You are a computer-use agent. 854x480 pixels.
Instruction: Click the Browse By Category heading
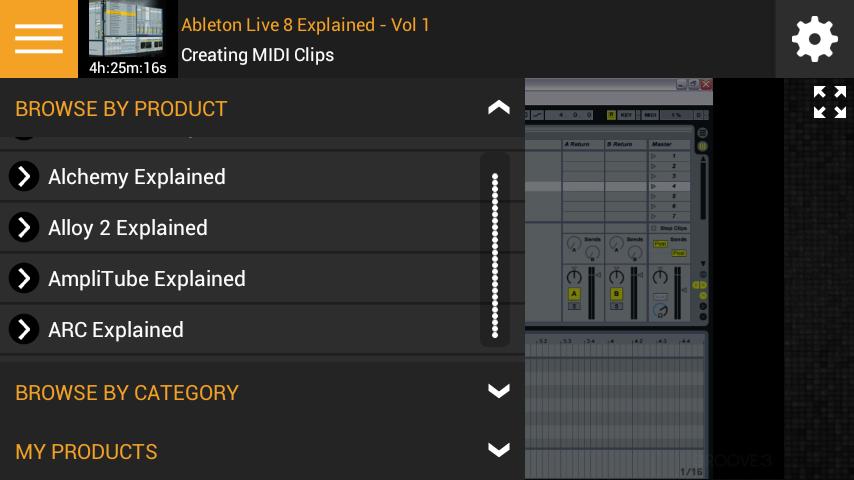(127, 393)
